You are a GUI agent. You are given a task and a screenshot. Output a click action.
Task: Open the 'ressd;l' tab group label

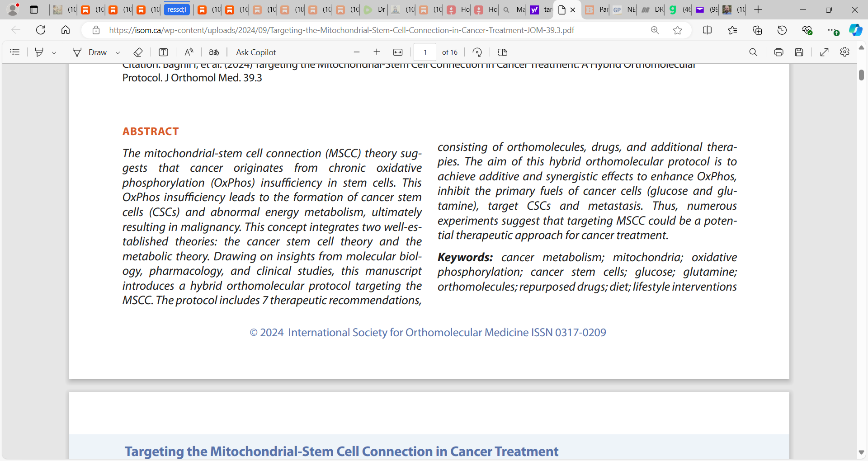pos(176,9)
